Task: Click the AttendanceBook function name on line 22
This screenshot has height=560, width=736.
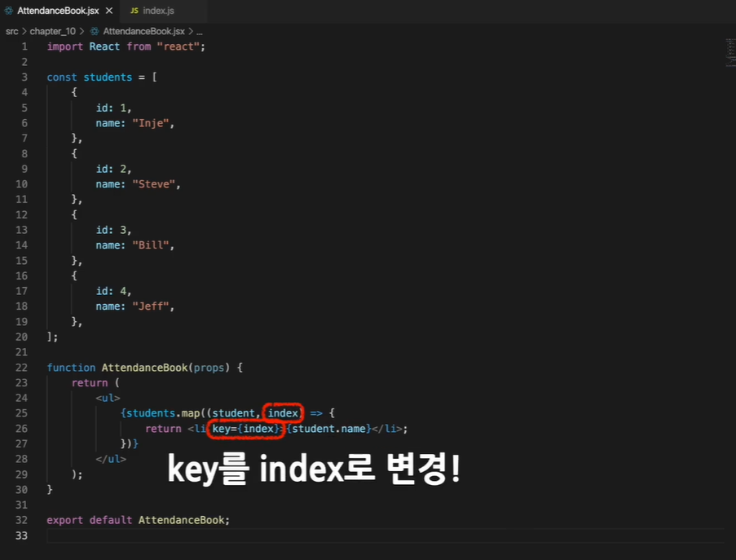Action: pyautogui.click(x=144, y=368)
